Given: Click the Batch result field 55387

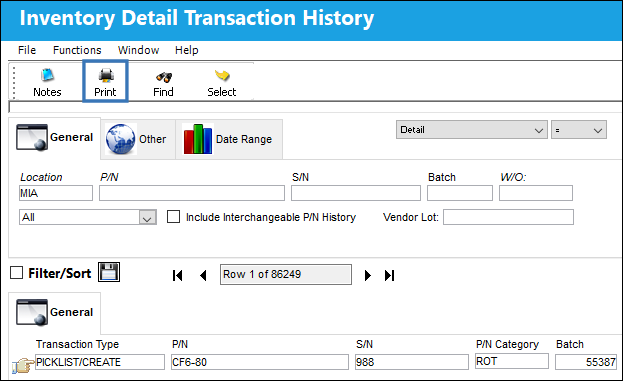Looking at the screenshot, I should click(586, 362).
